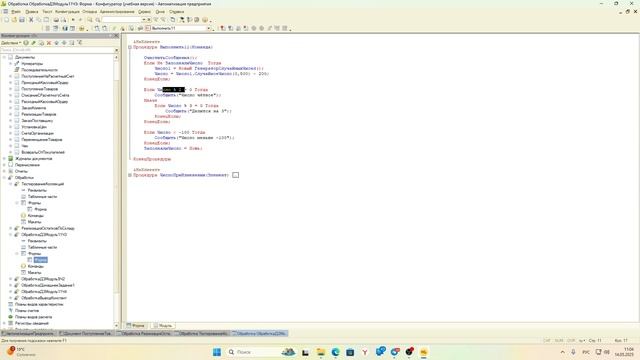
Task: Select ПоступлениеТоваров document in tree
Action: [x=40, y=89]
